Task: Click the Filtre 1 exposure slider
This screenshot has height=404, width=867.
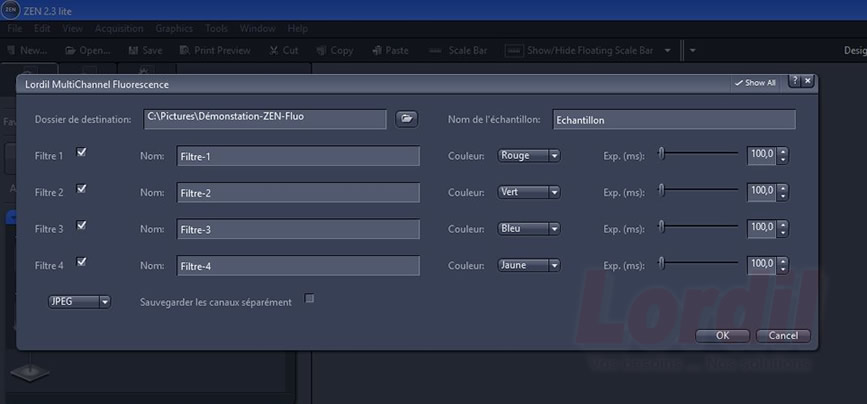Action: click(698, 153)
